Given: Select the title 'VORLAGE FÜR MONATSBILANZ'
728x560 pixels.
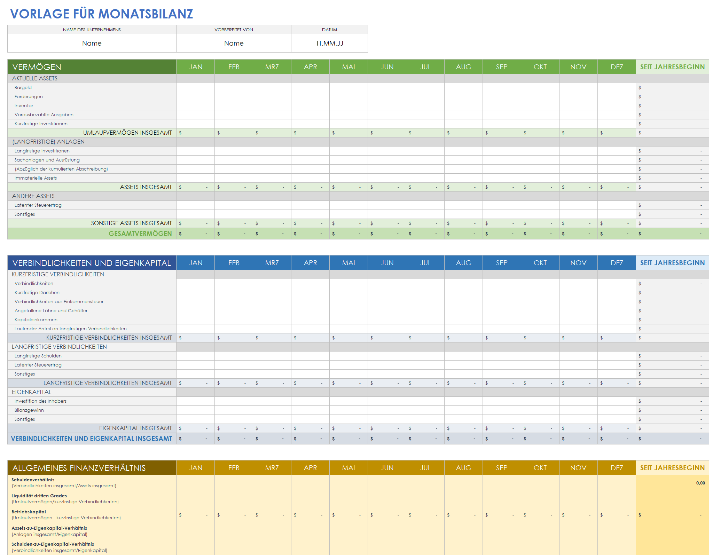Looking at the screenshot, I should 101,14.
